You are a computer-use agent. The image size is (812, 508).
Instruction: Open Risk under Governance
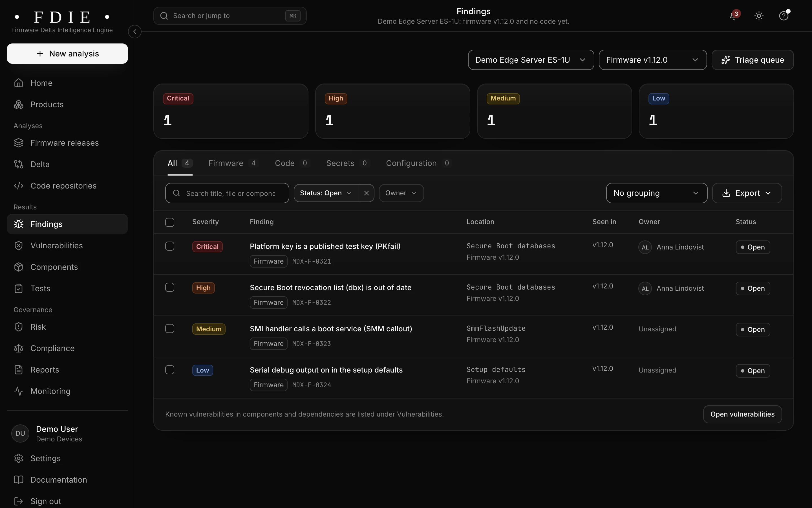pos(67,327)
